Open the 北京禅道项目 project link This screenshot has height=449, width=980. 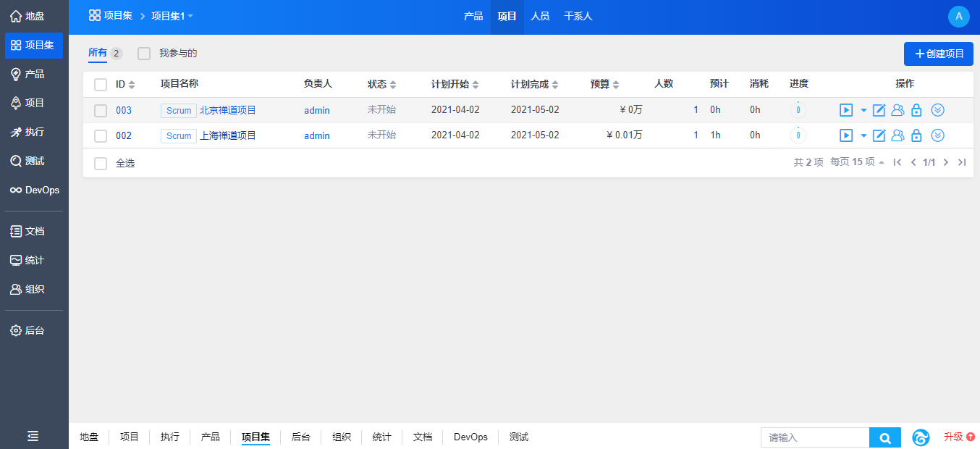pos(227,110)
